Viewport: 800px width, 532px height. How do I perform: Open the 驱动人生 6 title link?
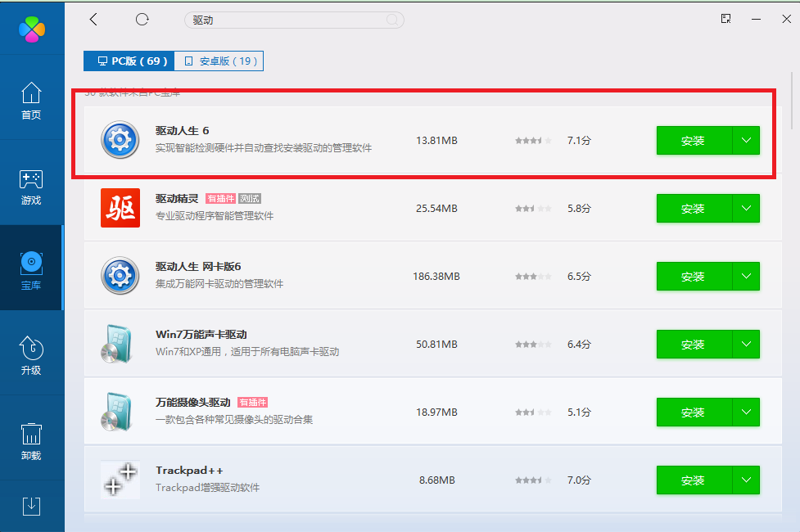pyautogui.click(x=182, y=131)
